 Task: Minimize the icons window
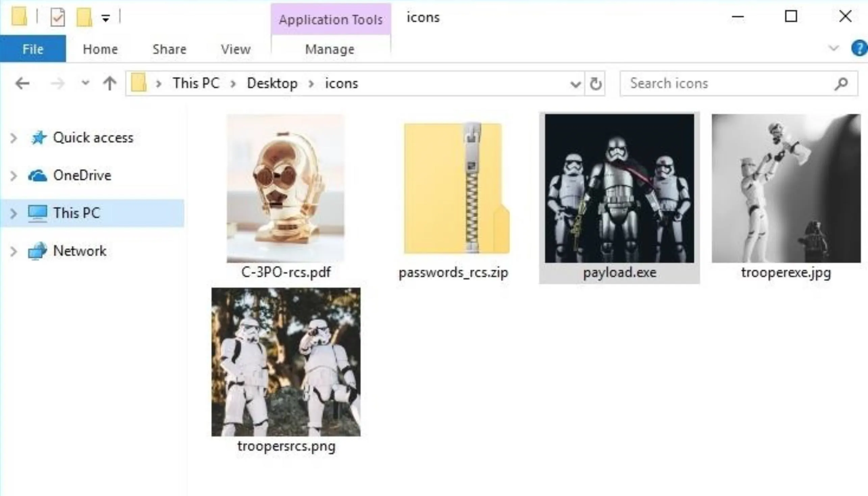[737, 16]
